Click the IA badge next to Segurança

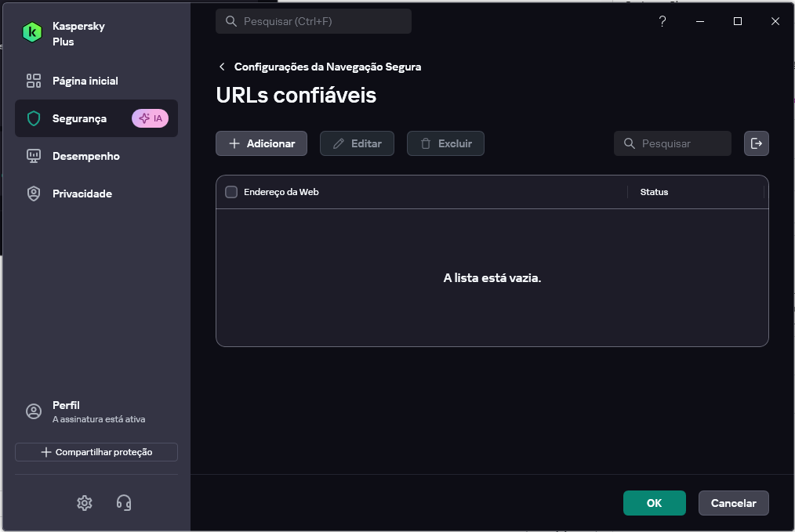coord(150,118)
